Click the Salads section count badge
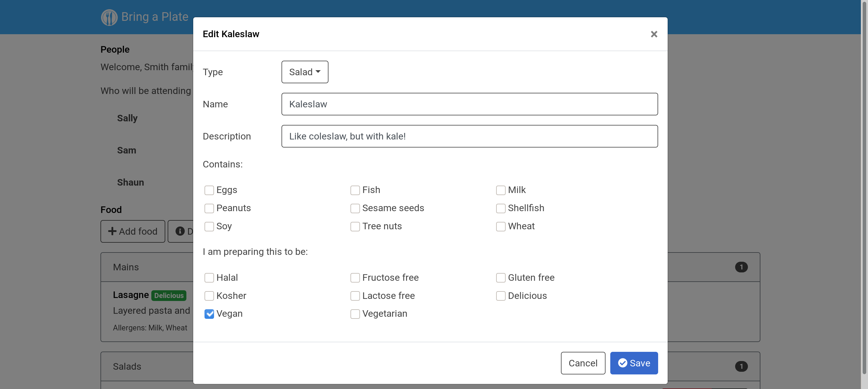Viewport: 868px width, 389px height. click(741, 366)
